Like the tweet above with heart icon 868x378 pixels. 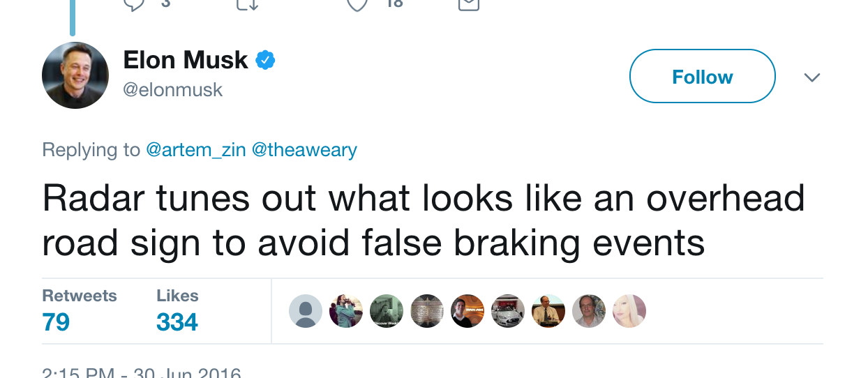[357, 4]
